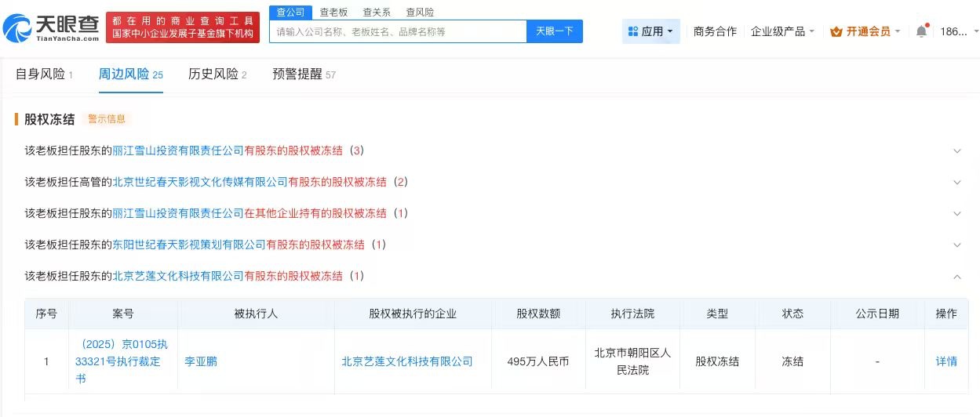
Task: Open the 开通会员 dropdown
Action: tap(865, 31)
